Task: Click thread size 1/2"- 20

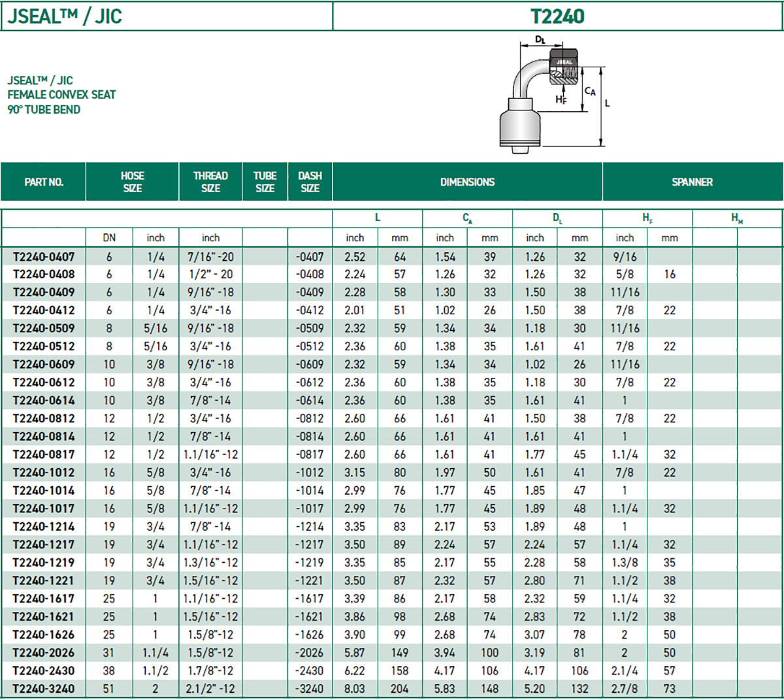Action: pyautogui.click(x=210, y=275)
